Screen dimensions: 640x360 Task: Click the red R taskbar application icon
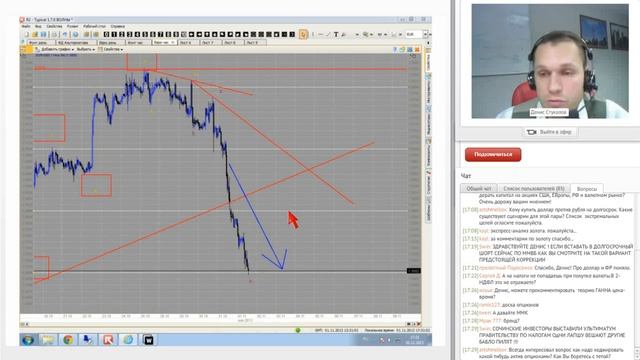pyautogui.click(x=108, y=340)
